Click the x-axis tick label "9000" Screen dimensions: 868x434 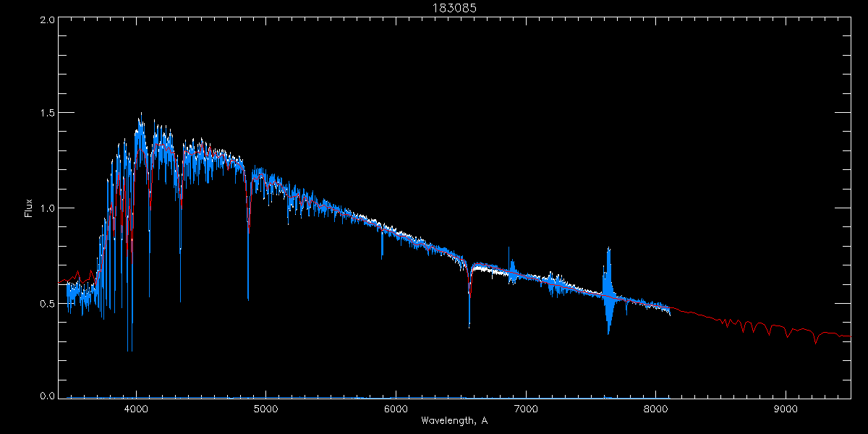pyautogui.click(x=786, y=409)
